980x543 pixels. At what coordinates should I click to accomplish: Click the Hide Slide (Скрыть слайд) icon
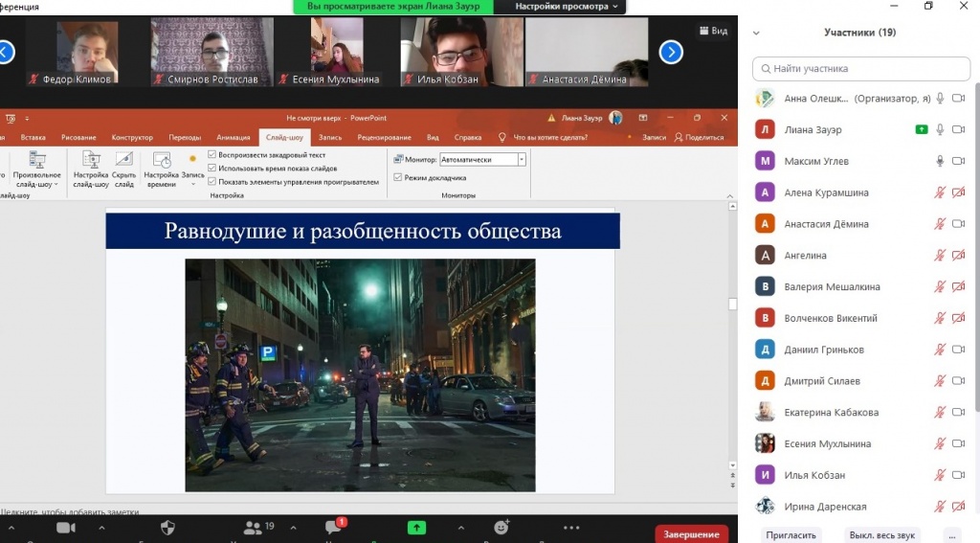tap(123, 165)
